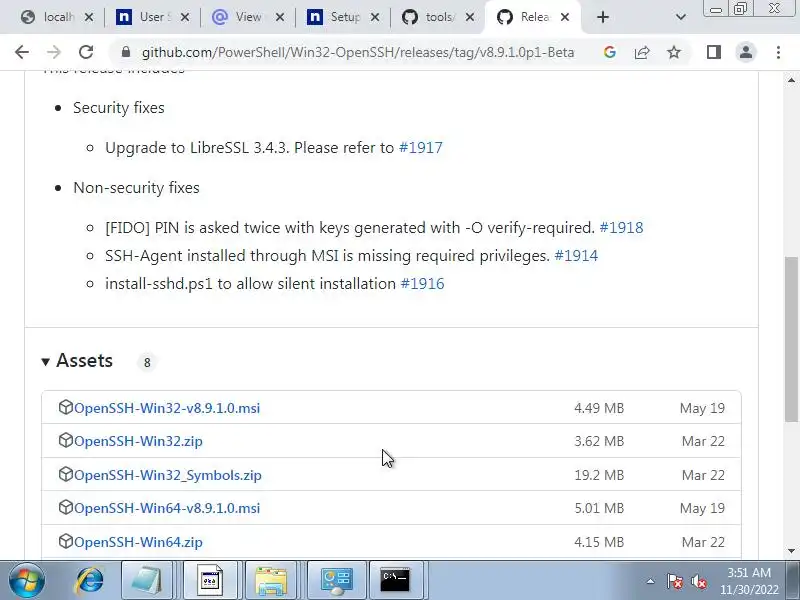Download OpenSSH-Win32-v8.9.1.0.msi

coord(167,408)
